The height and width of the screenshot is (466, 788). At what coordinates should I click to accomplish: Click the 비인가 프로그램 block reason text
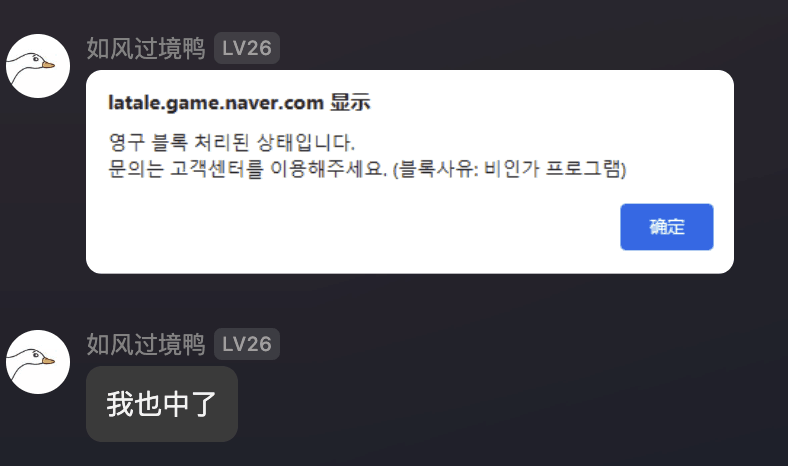[553, 169]
